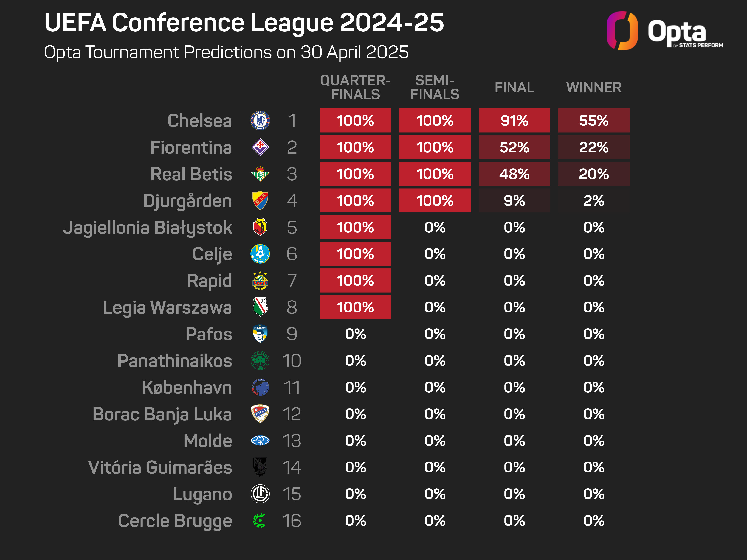Click the Panathinaikos shamrock crest
The width and height of the screenshot is (747, 560).
pyautogui.click(x=260, y=360)
